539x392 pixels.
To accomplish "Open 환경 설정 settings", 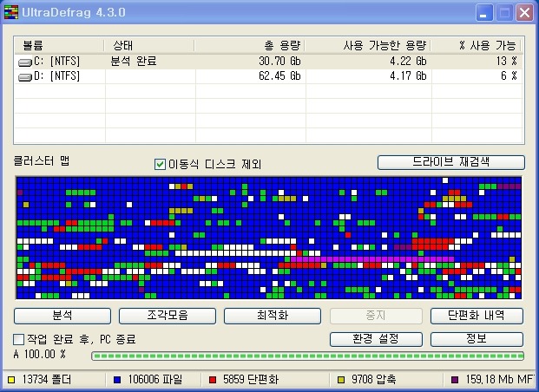I will [x=376, y=339].
